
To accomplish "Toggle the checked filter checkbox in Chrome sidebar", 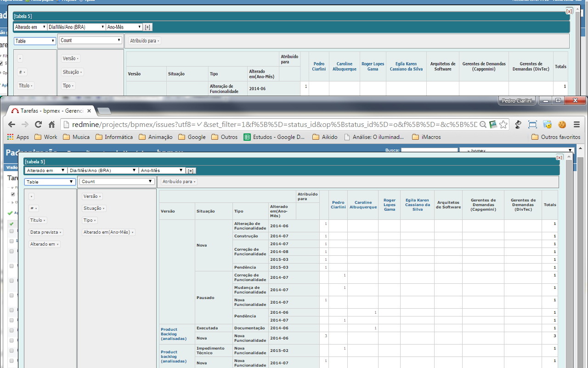I will pos(13,194).
